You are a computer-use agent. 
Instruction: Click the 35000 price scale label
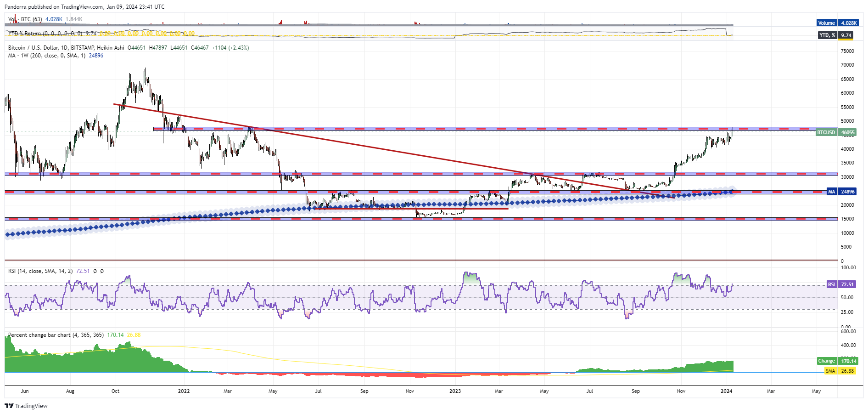pos(847,163)
